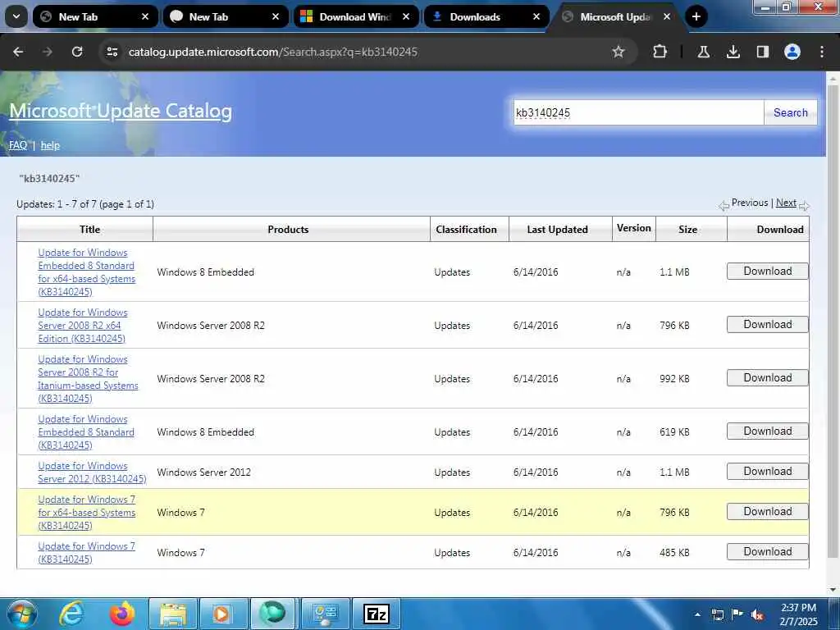Image resolution: width=840 pixels, height=630 pixels.
Task: Select the Microsoft Update Catalog tab
Action: click(x=617, y=16)
